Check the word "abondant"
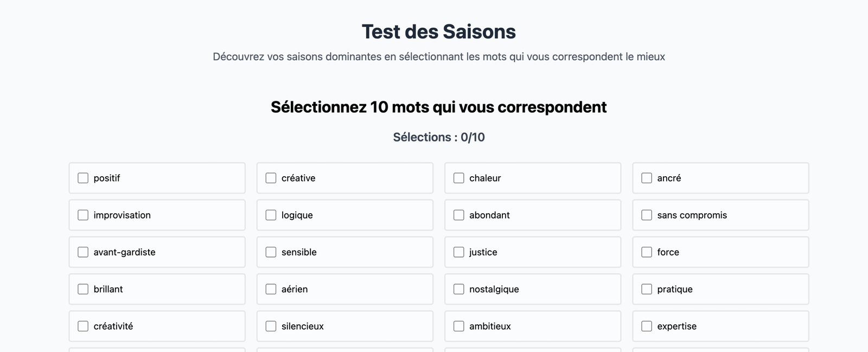The width and height of the screenshot is (868, 352). [458, 215]
